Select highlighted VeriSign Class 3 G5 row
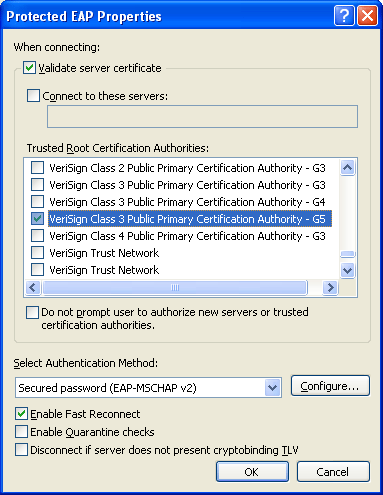The width and height of the screenshot is (383, 495). 190,219
